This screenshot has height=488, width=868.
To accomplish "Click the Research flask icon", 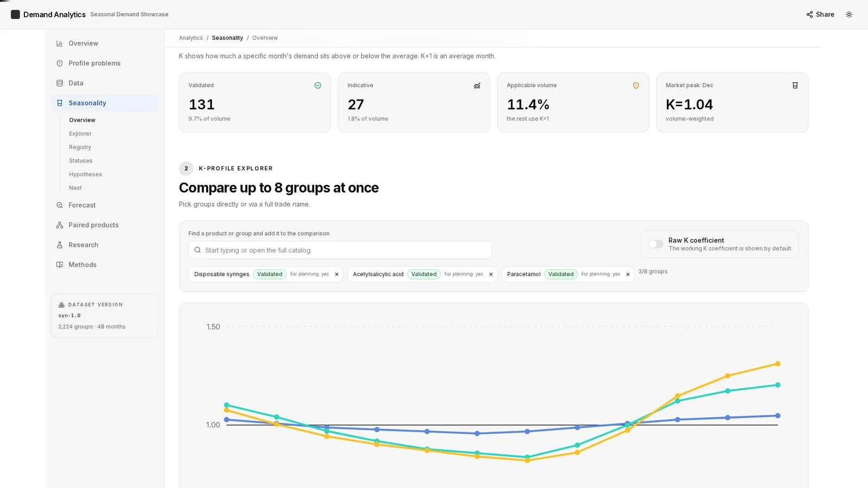I will click(60, 245).
